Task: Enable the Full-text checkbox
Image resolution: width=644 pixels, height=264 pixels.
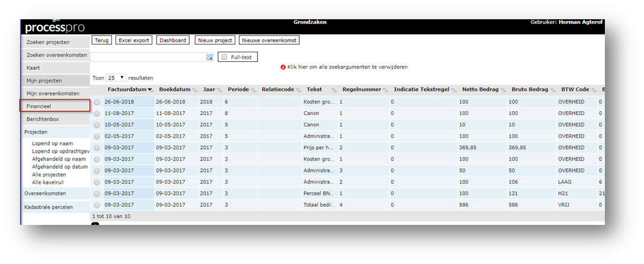Action: 224,57
